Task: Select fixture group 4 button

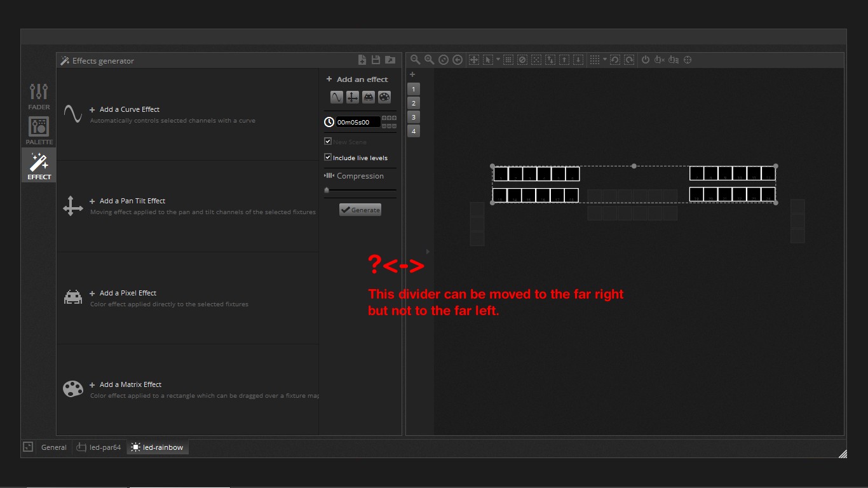Action: 414,131
